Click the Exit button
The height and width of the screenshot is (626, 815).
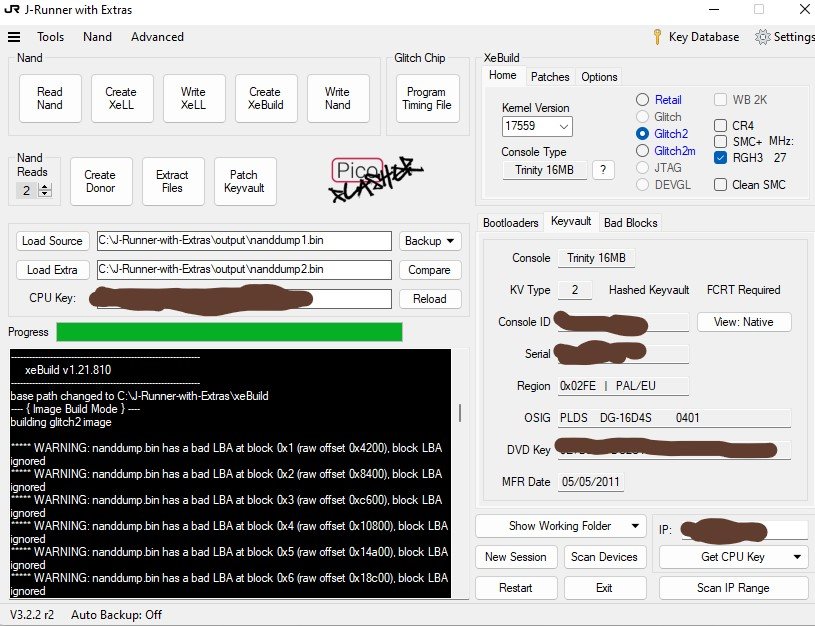[x=604, y=588]
